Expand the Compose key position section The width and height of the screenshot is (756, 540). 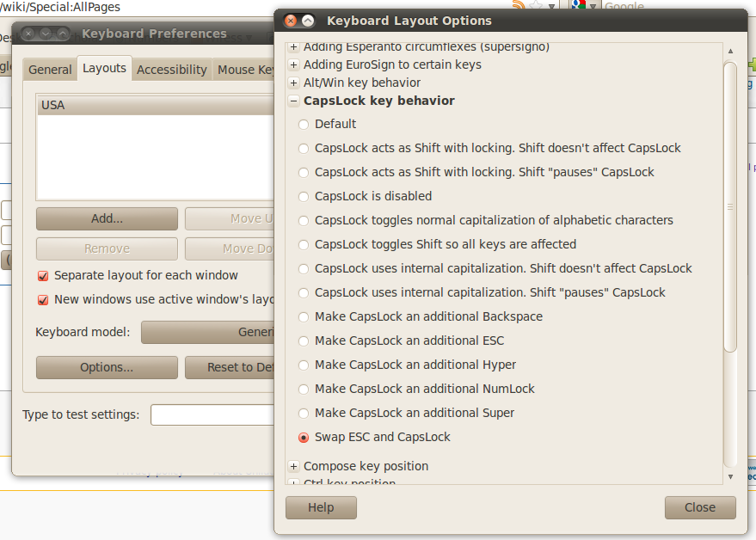coord(294,466)
